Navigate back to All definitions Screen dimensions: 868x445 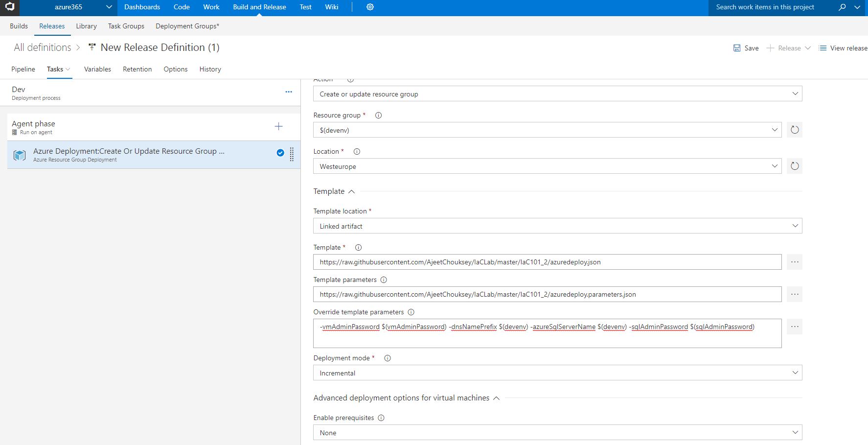(x=43, y=47)
